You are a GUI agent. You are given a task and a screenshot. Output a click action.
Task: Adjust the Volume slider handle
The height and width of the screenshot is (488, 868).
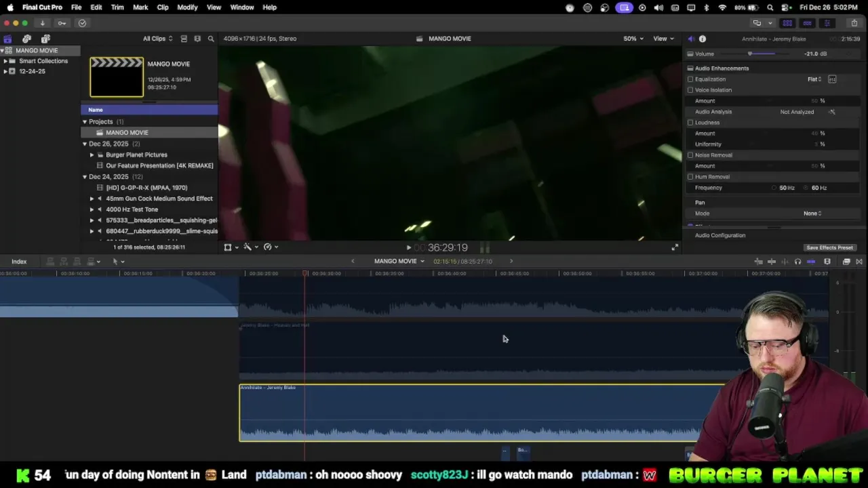(750, 54)
